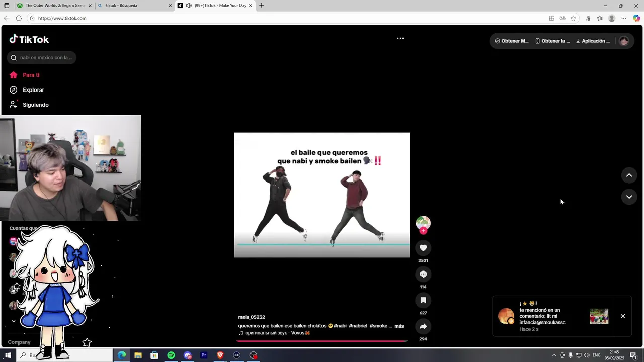644x362 pixels.
Task: Expand the caption with 'más'
Action: (399, 326)
